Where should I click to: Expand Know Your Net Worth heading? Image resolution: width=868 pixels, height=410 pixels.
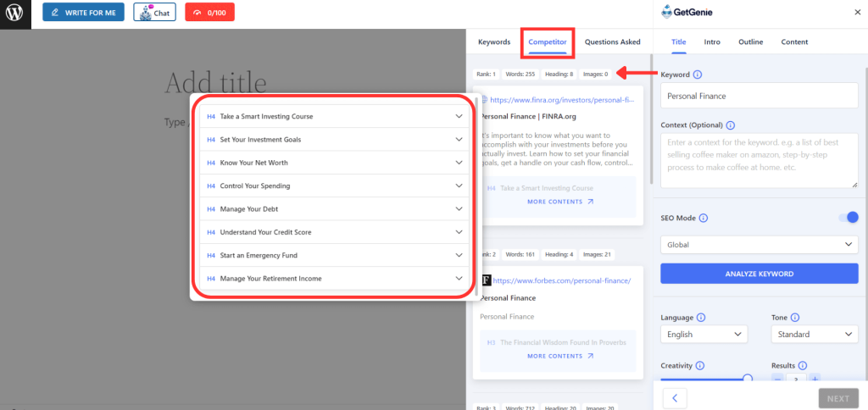click(334, 163)
